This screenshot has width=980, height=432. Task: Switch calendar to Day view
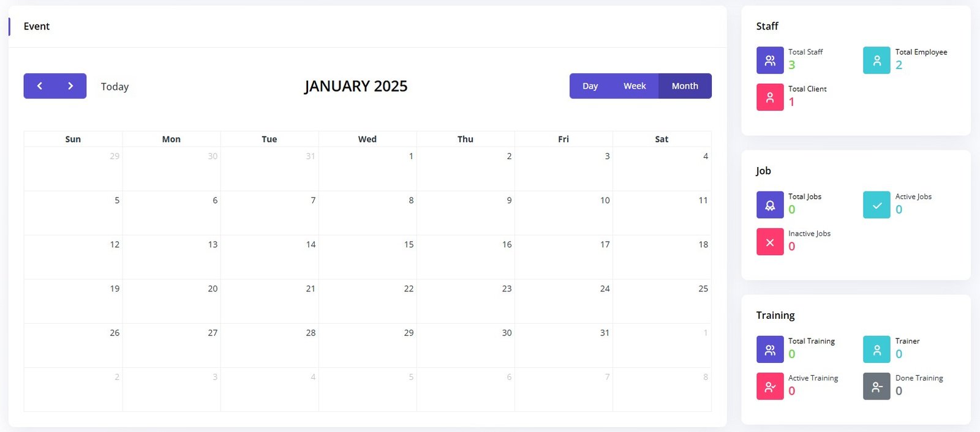[590, 86]
